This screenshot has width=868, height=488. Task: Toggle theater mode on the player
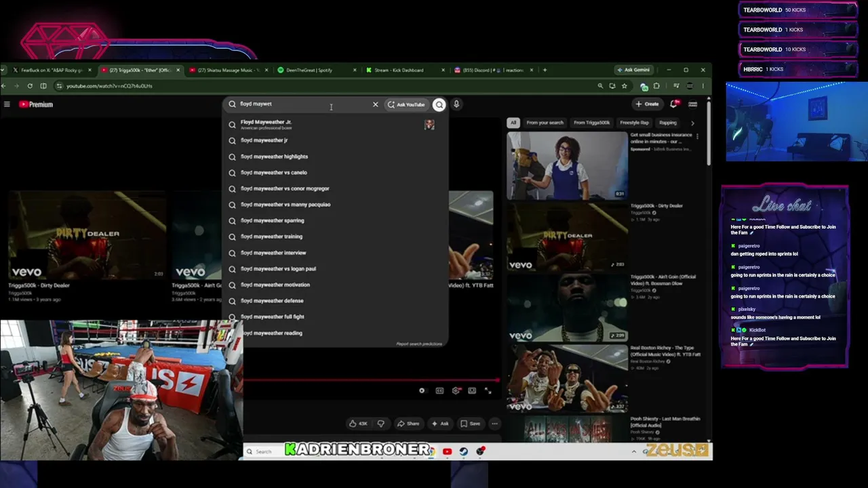[x=472, y=390]
